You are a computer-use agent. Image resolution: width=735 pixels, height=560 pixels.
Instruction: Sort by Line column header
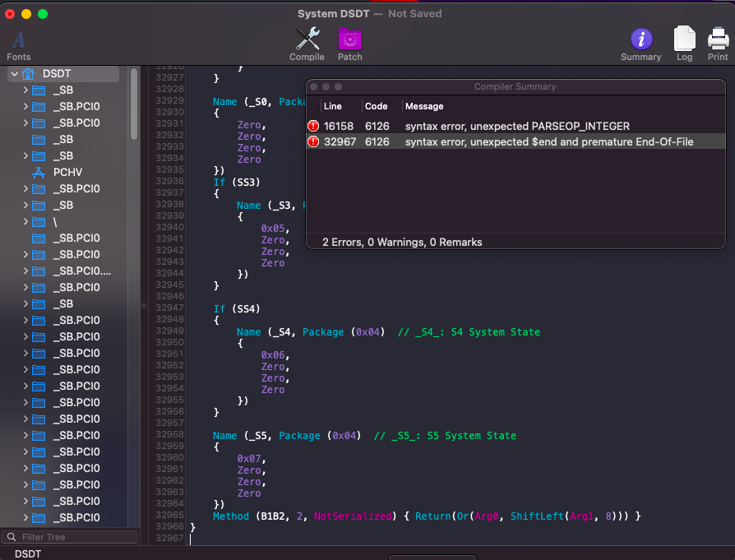point(333,106)
